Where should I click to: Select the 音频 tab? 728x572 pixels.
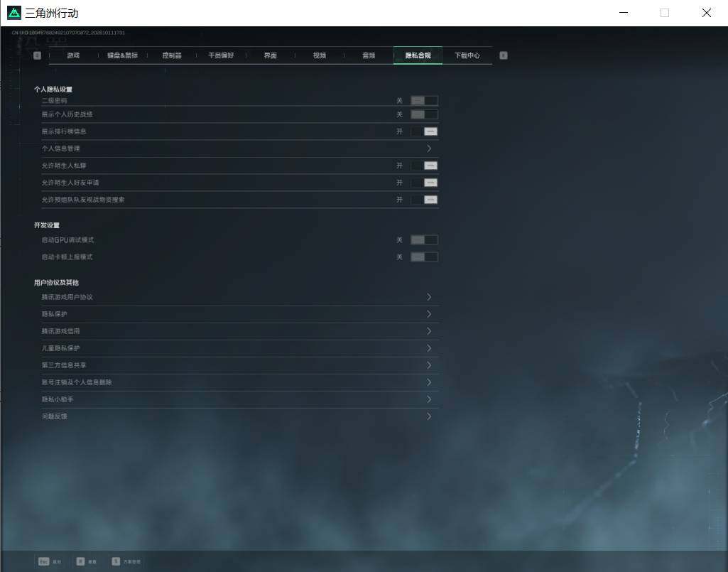pos(369,55)
